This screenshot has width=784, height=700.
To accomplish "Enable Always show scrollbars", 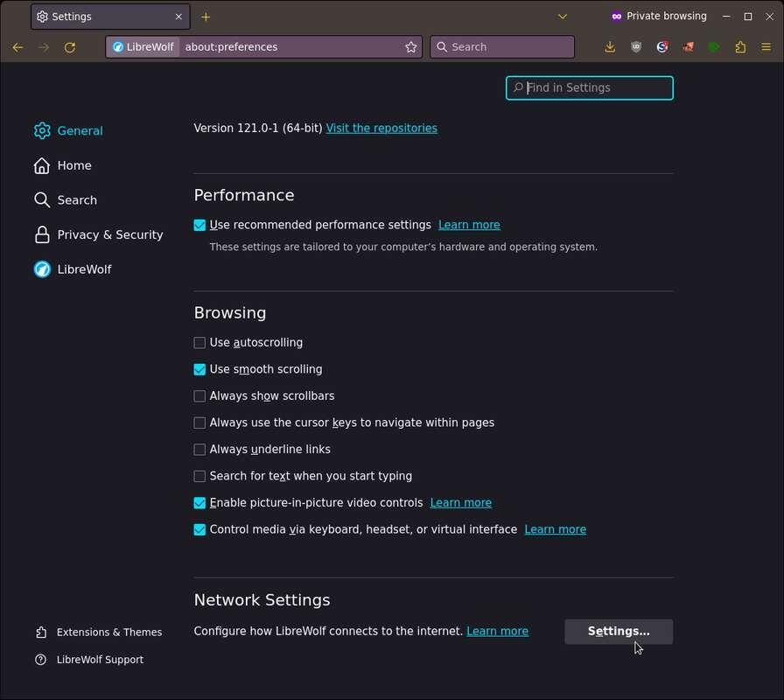I will [x=199, y=396].
